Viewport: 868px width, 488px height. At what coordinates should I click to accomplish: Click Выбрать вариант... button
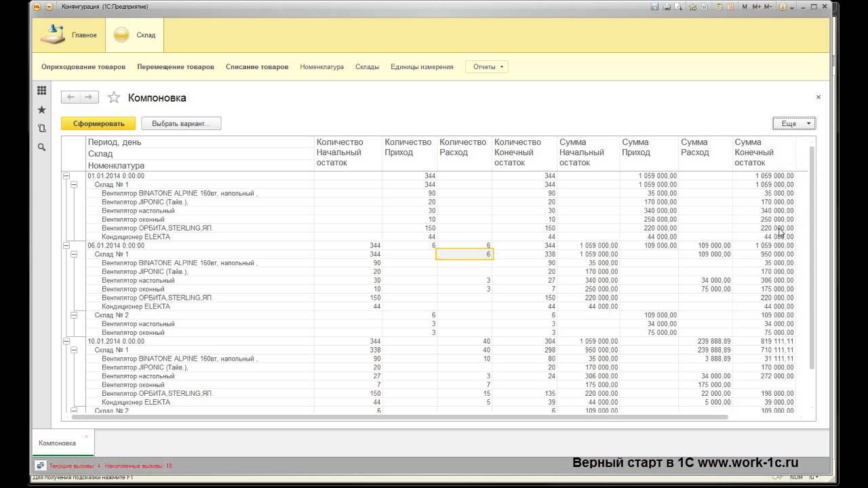click(x=181, y=123)
